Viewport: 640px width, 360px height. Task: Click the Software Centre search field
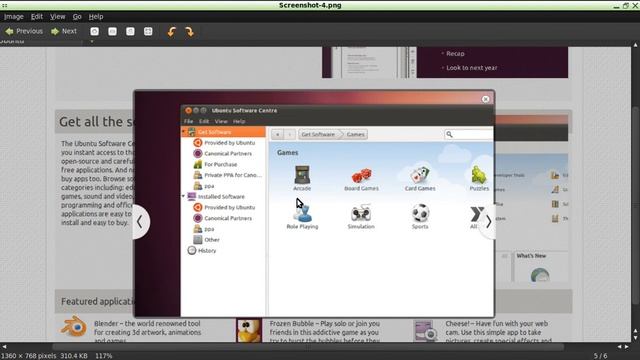[x=469, y=134]
